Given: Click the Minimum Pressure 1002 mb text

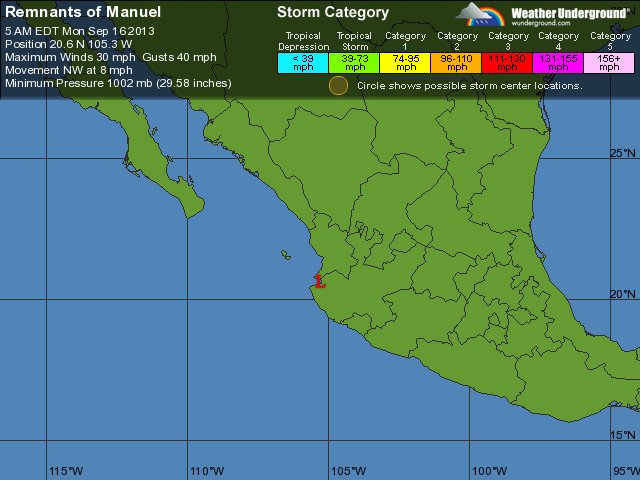Looking at the screenshot, I should (118, 83).
